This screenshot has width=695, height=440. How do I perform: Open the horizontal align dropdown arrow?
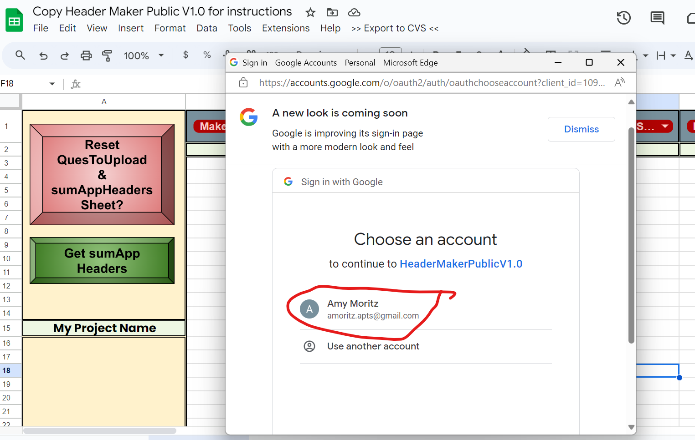point(673,55)
